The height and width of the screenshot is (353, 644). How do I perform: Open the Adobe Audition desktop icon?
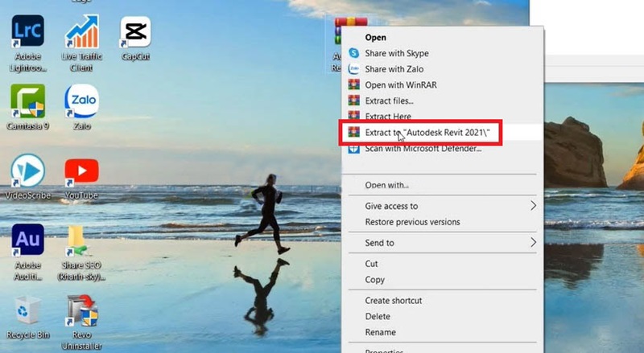point(27,240)
